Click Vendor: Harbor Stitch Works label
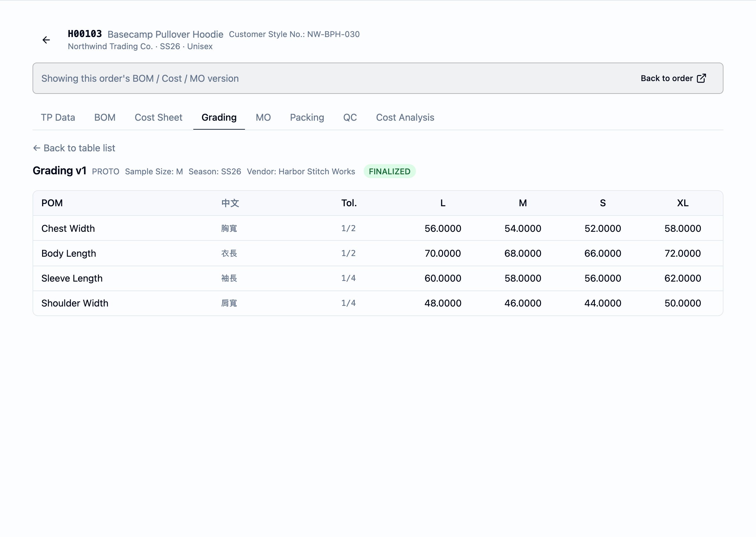Viewport: 756px width, 537px height. 301,171
